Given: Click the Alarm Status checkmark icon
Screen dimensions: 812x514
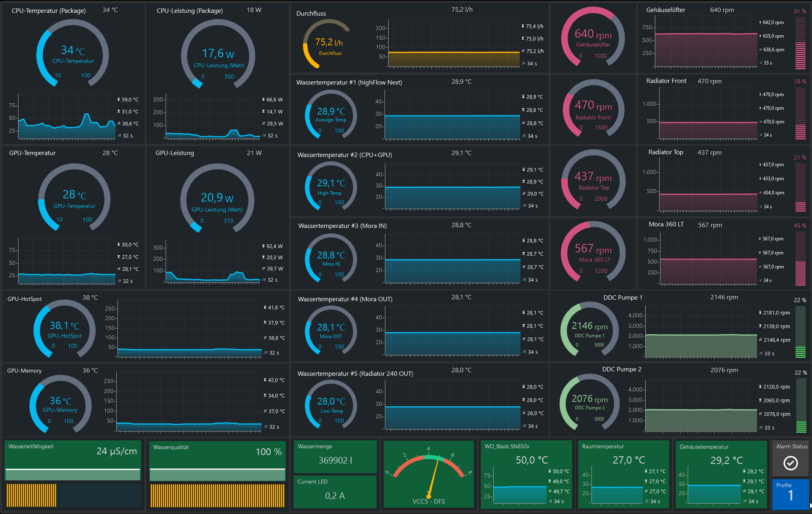Looking at the screenshot, I should point(790,463).
